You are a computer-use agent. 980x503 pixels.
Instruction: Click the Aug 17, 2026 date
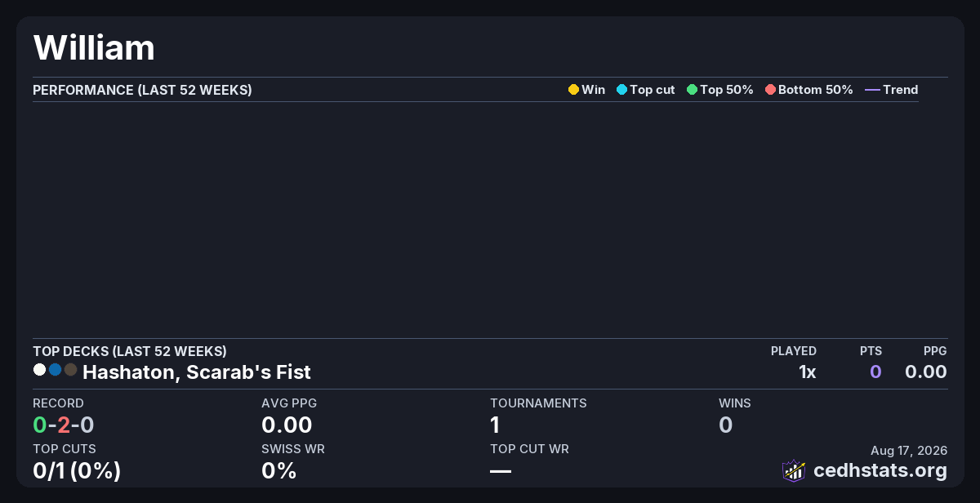[x=909, y=451]
